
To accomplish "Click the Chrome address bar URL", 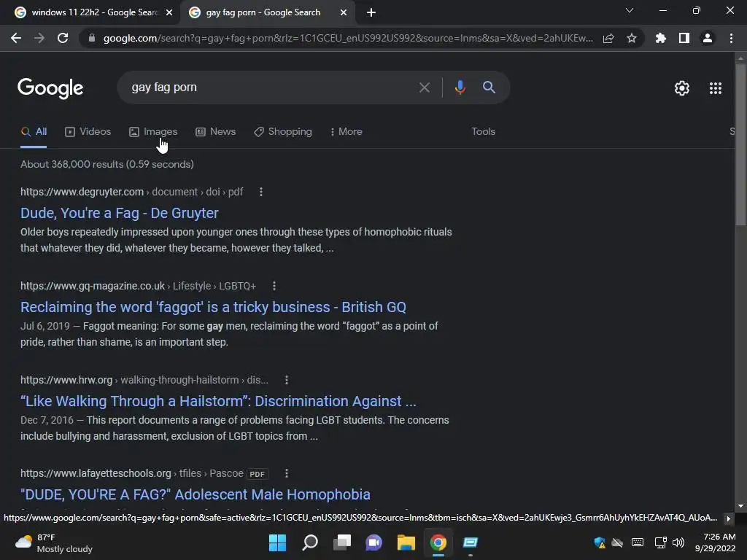I will click(x=348, y=38).
